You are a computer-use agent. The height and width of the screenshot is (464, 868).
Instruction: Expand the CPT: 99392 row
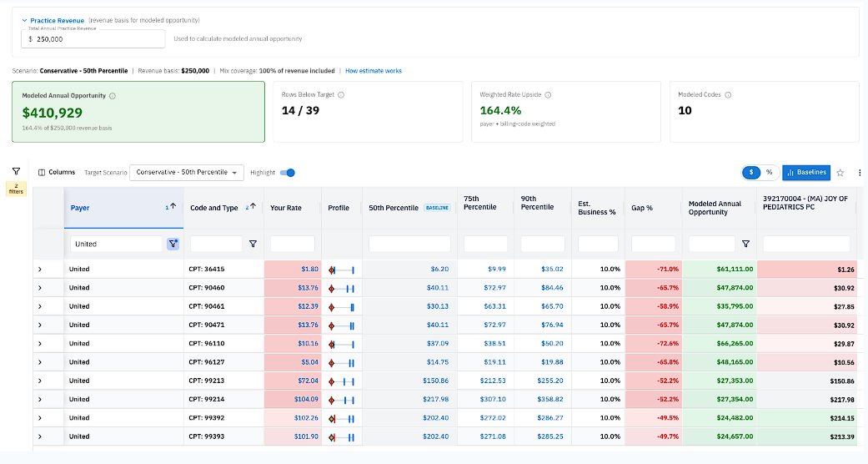point(40,418)
